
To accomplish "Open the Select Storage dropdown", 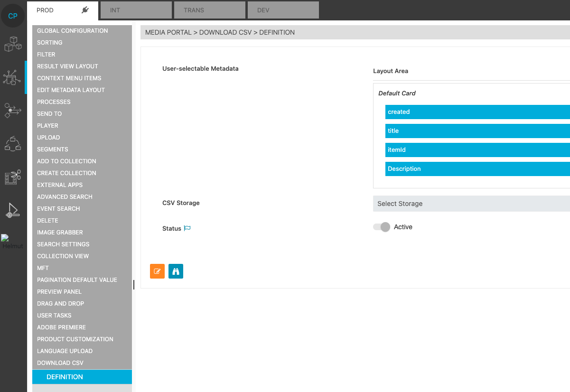I will click(471, 203).
